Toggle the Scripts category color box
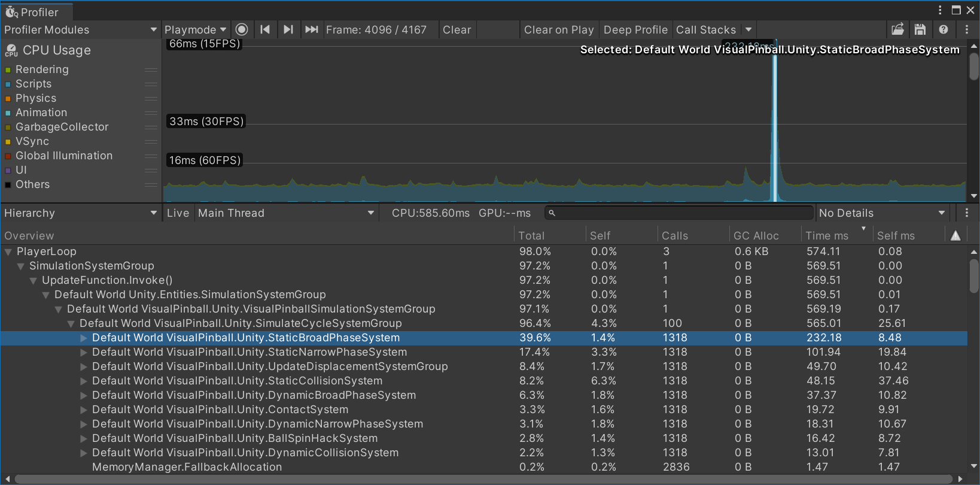Viewport: 980px width, 485px height. [8, 84]
